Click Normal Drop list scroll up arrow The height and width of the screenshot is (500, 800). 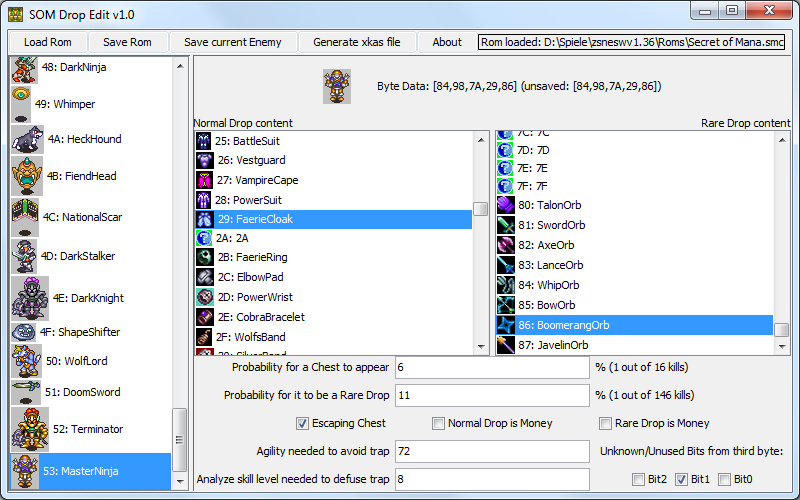(x=480, y=140)
